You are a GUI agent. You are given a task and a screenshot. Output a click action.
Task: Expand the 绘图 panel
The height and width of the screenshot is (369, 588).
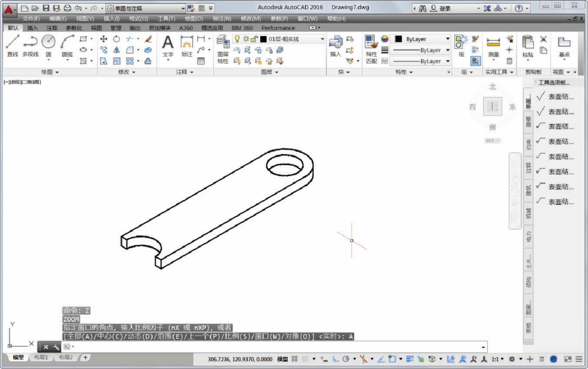tap(50, 72)
